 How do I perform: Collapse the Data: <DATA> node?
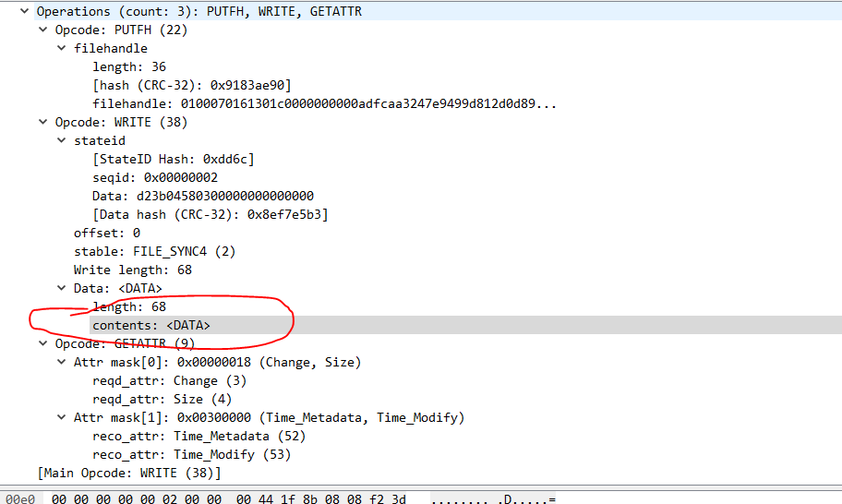62,288
